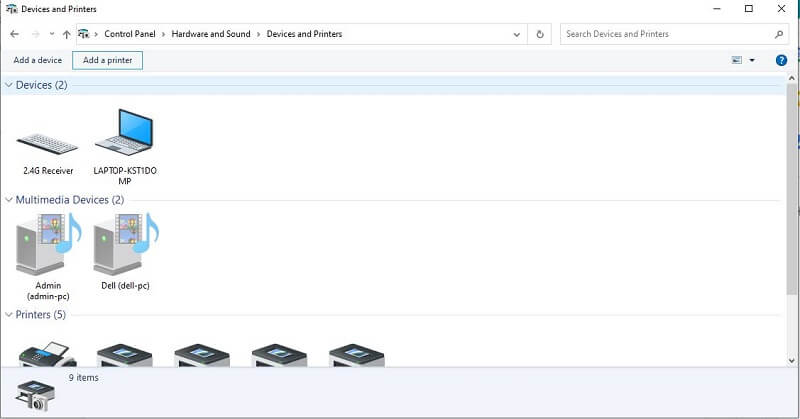Select the Dell (dell-pc) media device icon
The height and width of the screenshot is (419, 800).
(126, 244)
